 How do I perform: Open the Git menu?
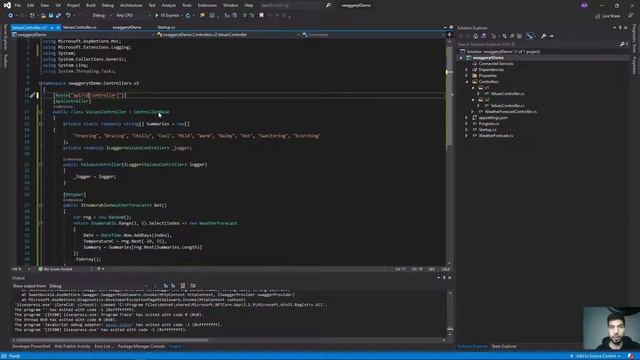(x=58, y=5)
